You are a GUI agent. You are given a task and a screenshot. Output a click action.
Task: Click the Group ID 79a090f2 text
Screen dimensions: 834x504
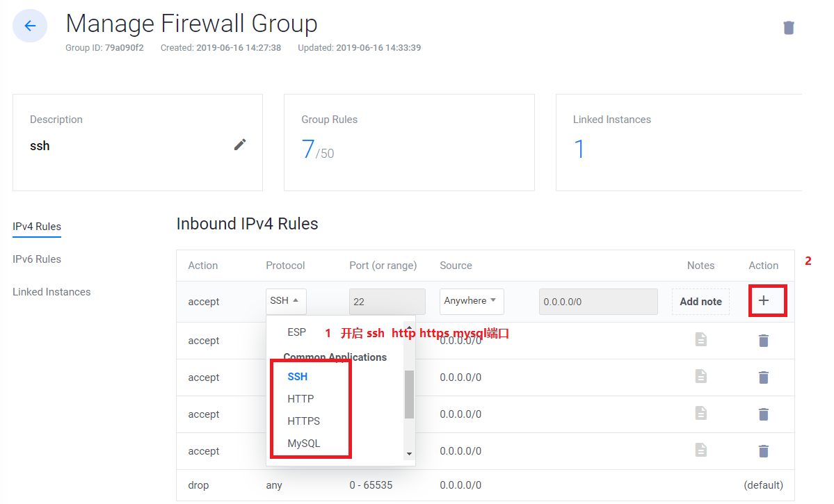click(105, 48)
